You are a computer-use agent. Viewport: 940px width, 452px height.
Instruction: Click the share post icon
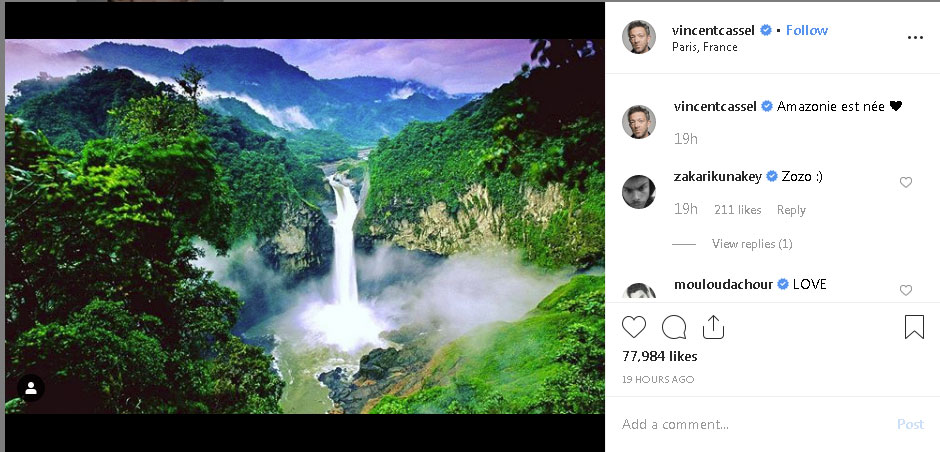tap(713, 327)
